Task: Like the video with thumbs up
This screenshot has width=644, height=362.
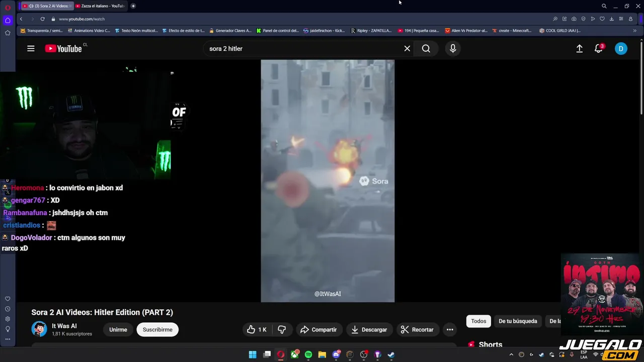Action: click(x=257, y=329)
